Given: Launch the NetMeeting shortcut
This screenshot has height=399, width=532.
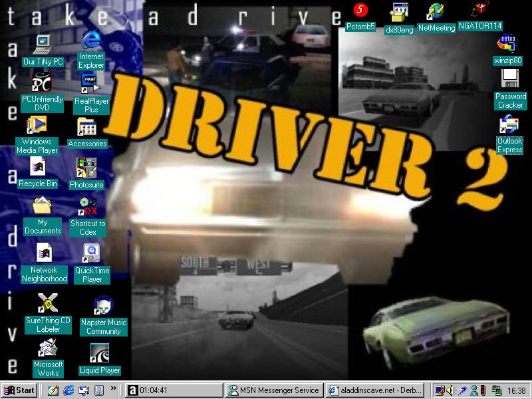Looking at the screenshot, I should click(435, 11).
